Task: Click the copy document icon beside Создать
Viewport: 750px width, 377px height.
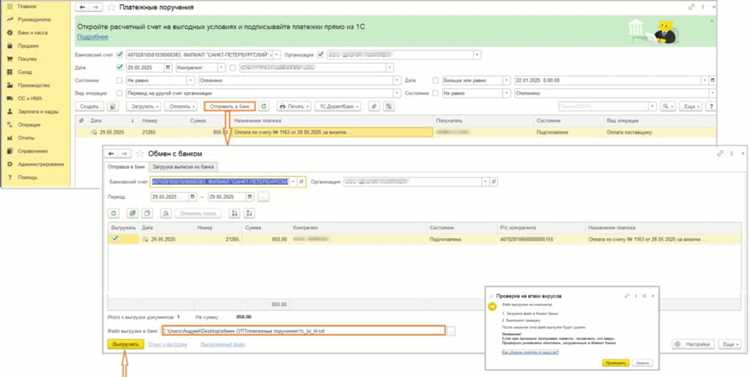Action: pos(112,106)
